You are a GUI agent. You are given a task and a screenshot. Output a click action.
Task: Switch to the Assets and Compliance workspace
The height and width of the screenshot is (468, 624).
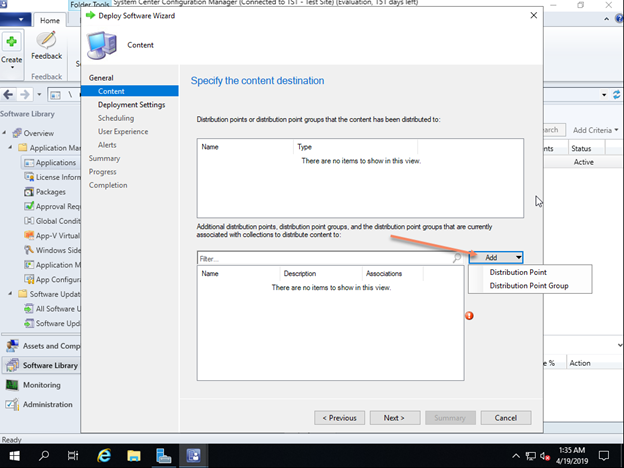[41, 346]
